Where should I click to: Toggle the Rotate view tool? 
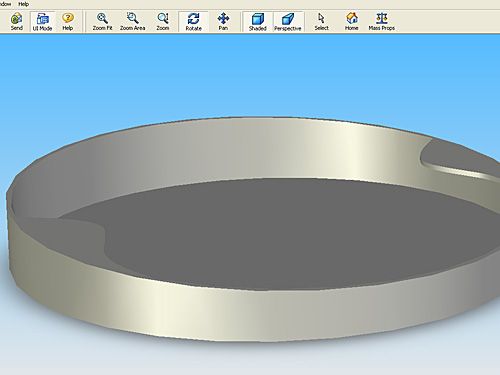tap(194, 22)
